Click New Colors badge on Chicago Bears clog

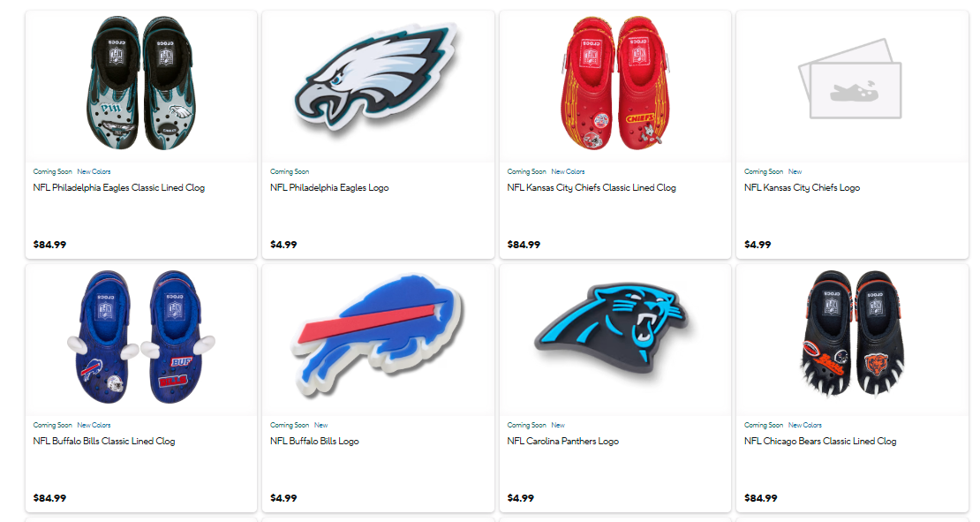(805, 425)
